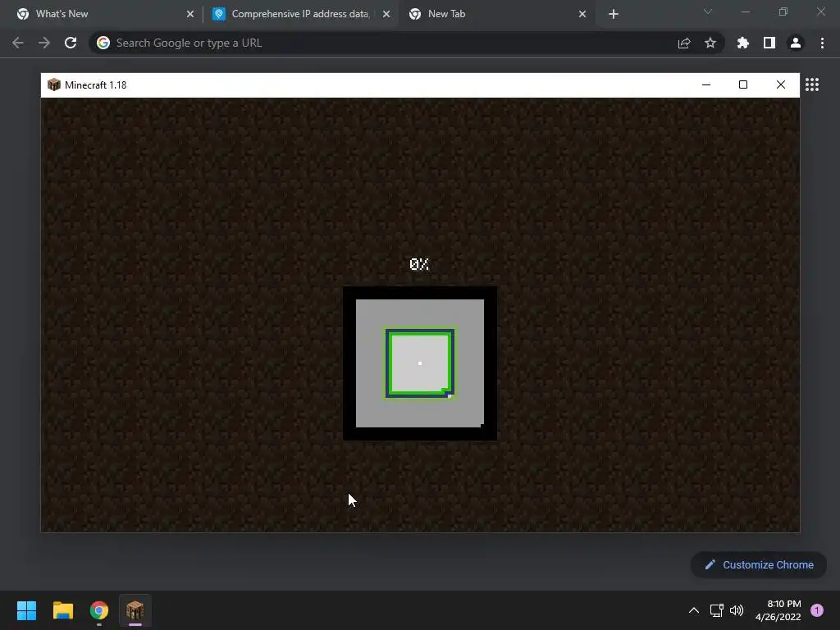This screenshot has height=630, width=840.
Task: Reload the current page
Action: click(x=71, y=43)
